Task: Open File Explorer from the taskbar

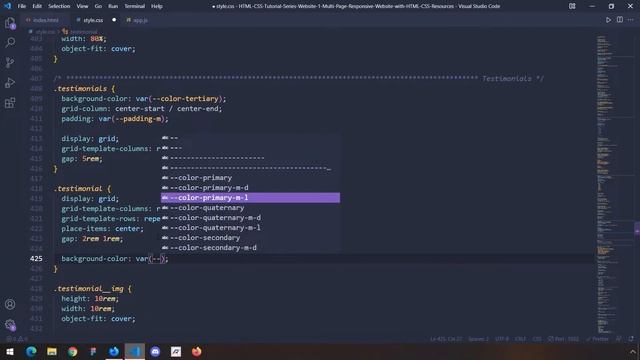Action: (x=52, y=351)
